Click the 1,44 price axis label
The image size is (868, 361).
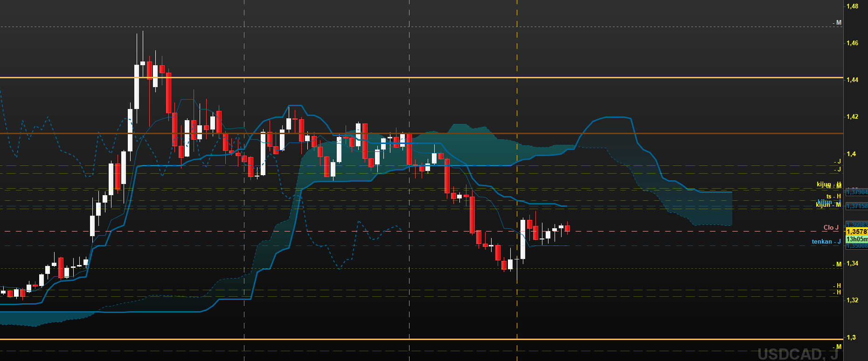coord(852,80)
